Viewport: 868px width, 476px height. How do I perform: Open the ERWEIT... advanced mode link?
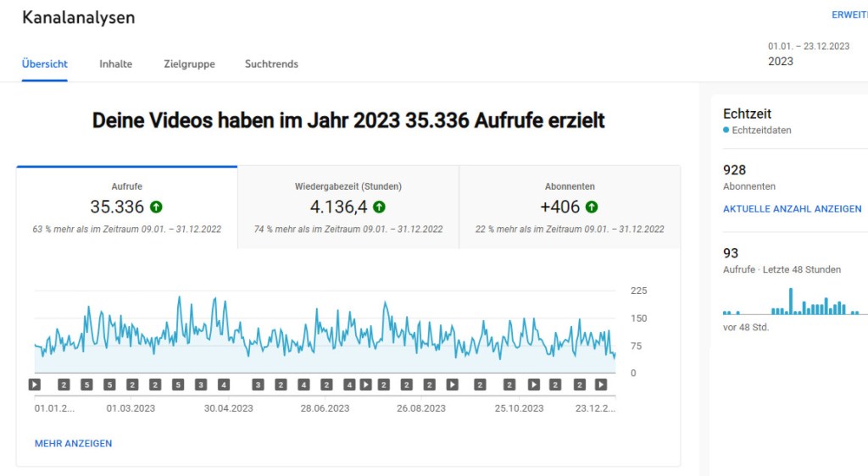click(x=849, y=15)
